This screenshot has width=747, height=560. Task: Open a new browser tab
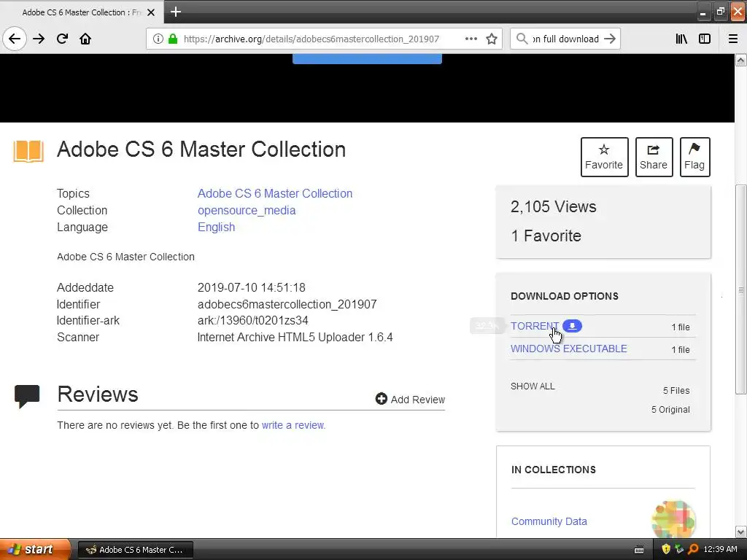[175, 12]
